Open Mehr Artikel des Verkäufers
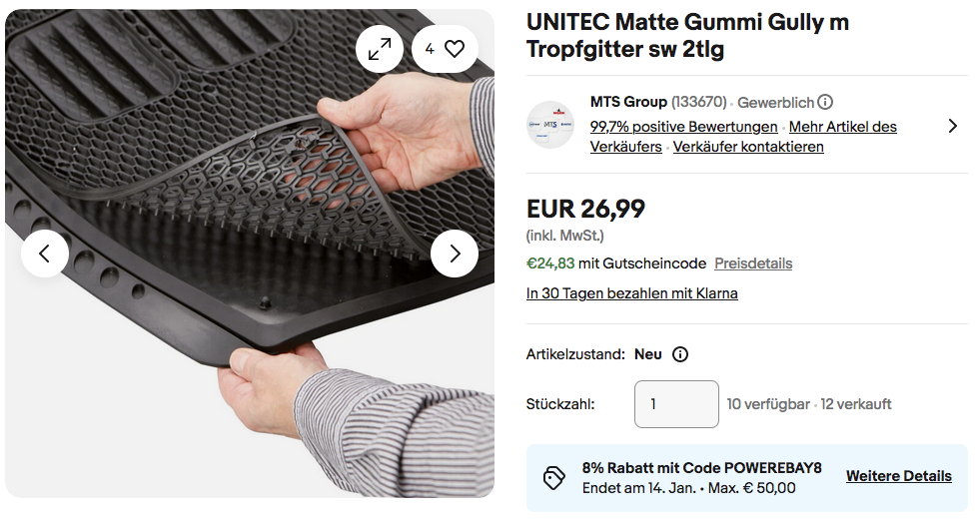The height and width of the screenshot is (523, 980). (842, 127)
